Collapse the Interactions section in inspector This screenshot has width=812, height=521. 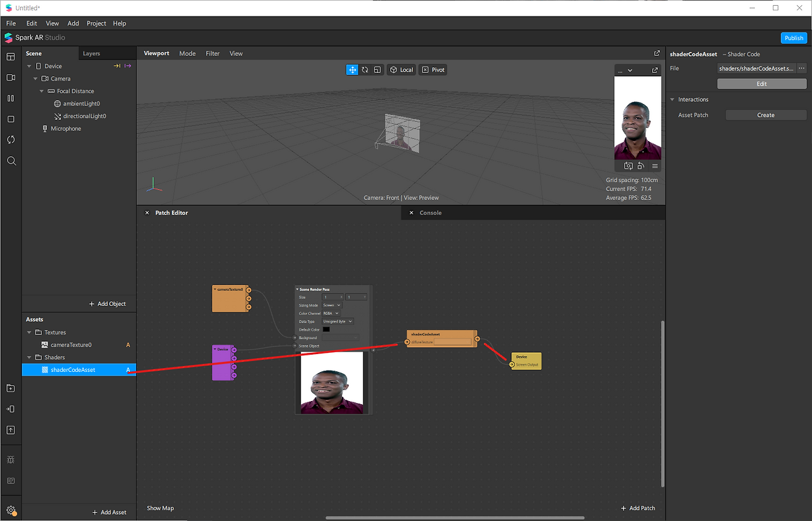coord(672,100)
